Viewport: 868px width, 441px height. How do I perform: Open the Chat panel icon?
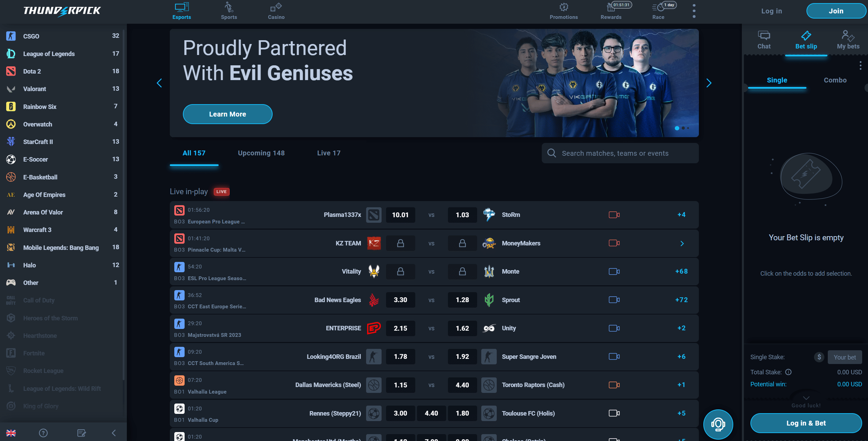pos(764,36)
